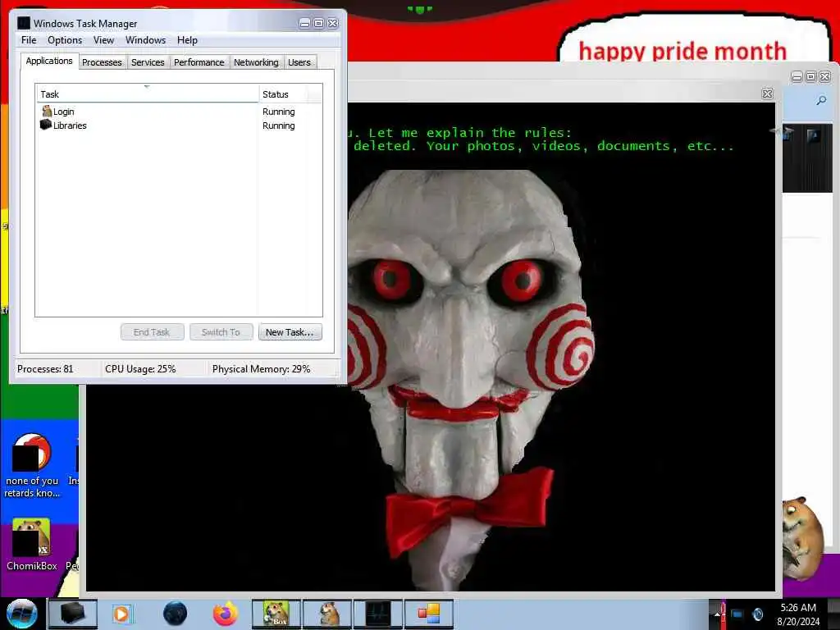The image size is (840, 630).
Task: Click the magnifier search icon in the background window
Action: pyautogui.click(x=820, y=100)
